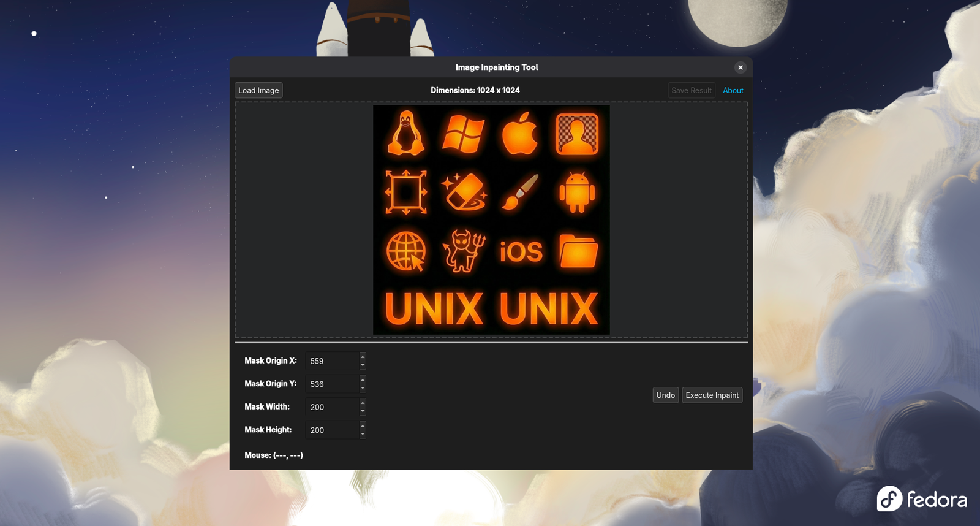Image resolution: width=980 pixels, height=526 pixels.
Task: Decrease Mask Origin Y with down arrow
Action: click(x=363, y=388)
